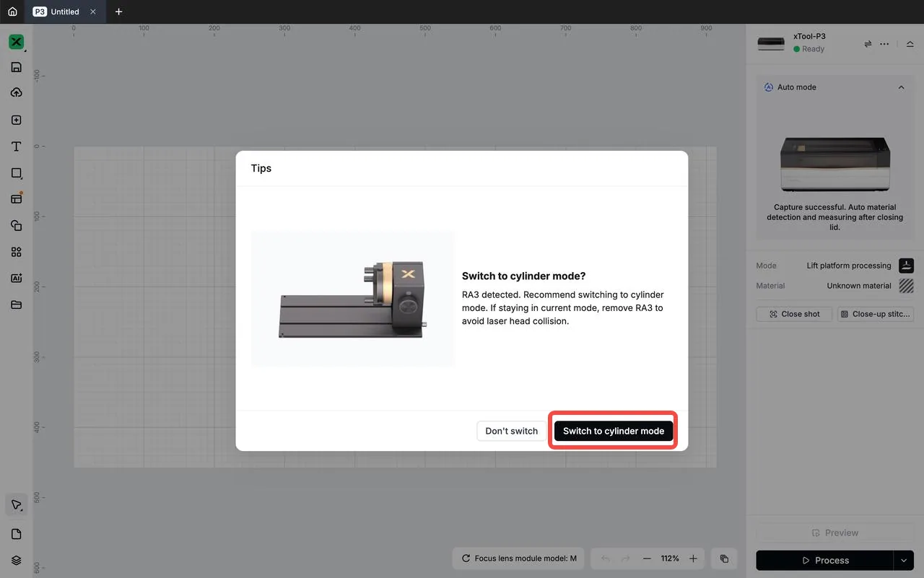Zoom out with the minus button
The image size is (924, 578).
click(x=647, y=559)
